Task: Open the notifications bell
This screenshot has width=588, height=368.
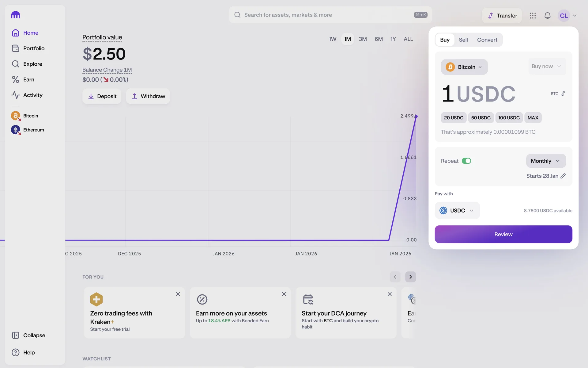Action: pyautogui.click(x=547, y=16)
